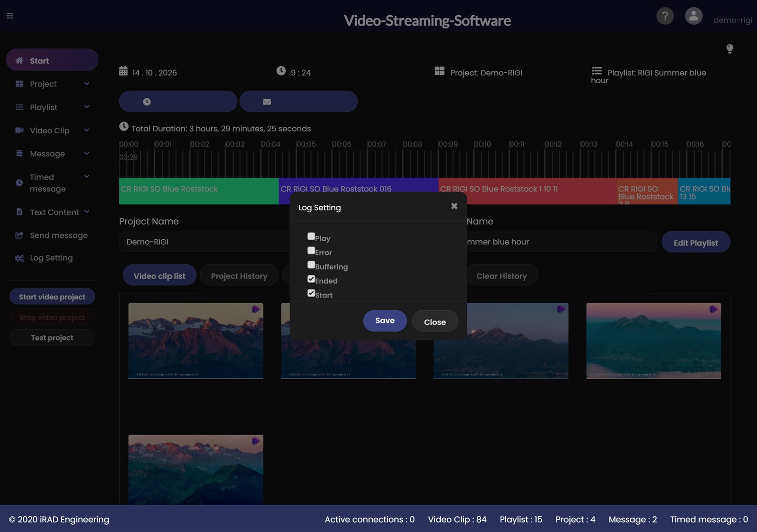Open the first mountain video clip thumbnail
Image resolution: width=757 pixels, height=532 pixels.
196,341
